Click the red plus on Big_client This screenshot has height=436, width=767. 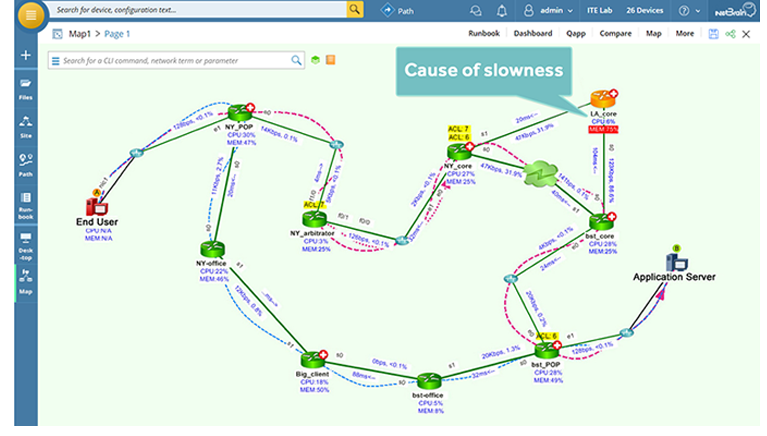pos(323,354)
